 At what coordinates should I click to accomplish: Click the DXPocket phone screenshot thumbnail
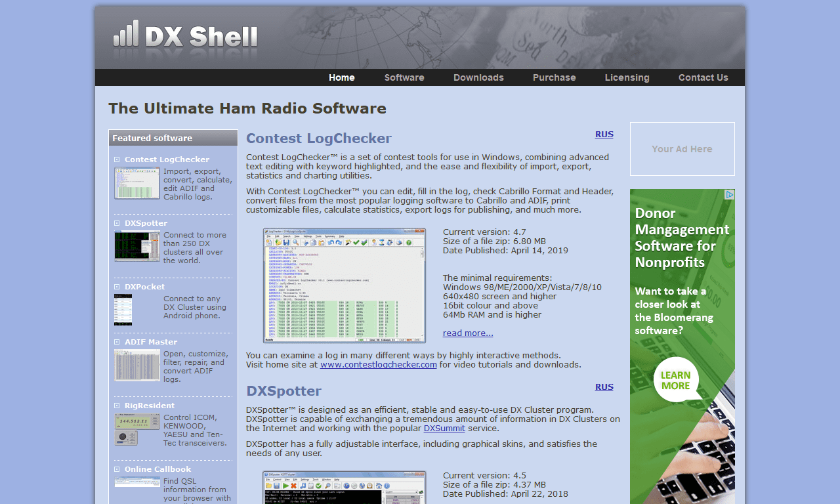click(x=123, y=310)
